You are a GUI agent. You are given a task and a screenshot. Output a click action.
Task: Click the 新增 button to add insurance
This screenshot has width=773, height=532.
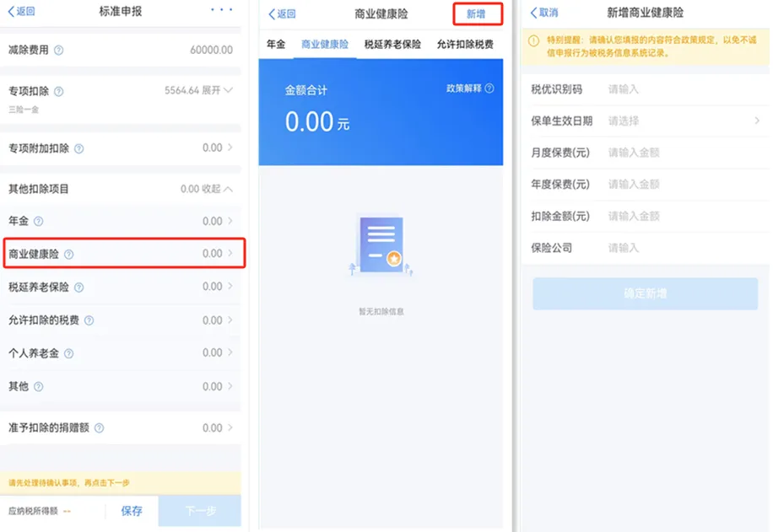[478, 13]
